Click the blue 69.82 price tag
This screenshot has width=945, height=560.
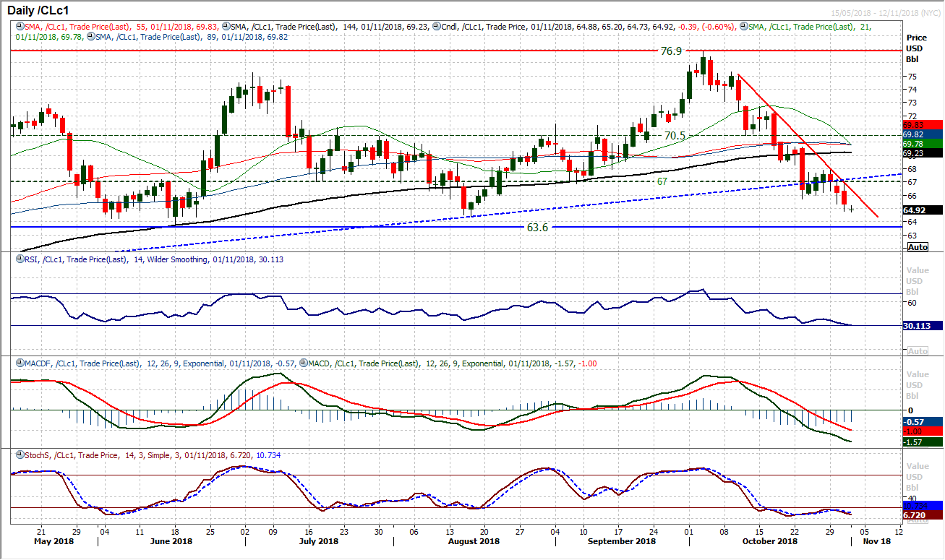(923, 134)
